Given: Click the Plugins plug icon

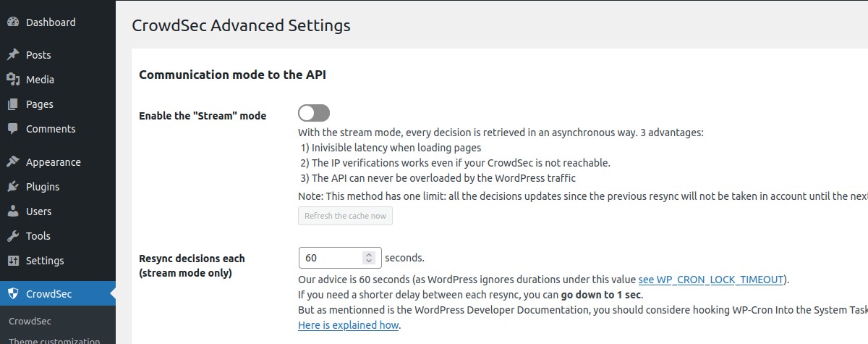Looking at the screenshot, I should [13, 187].
